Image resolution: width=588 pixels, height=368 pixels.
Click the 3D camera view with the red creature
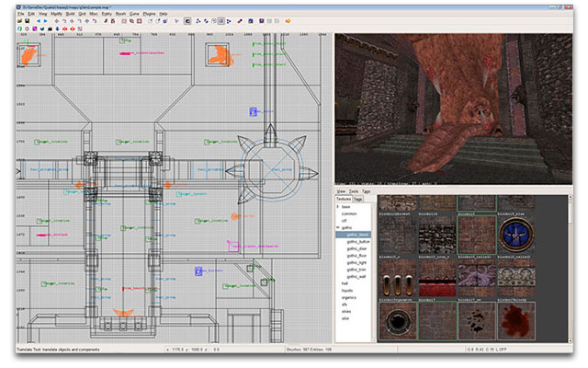tap(454, 109)
